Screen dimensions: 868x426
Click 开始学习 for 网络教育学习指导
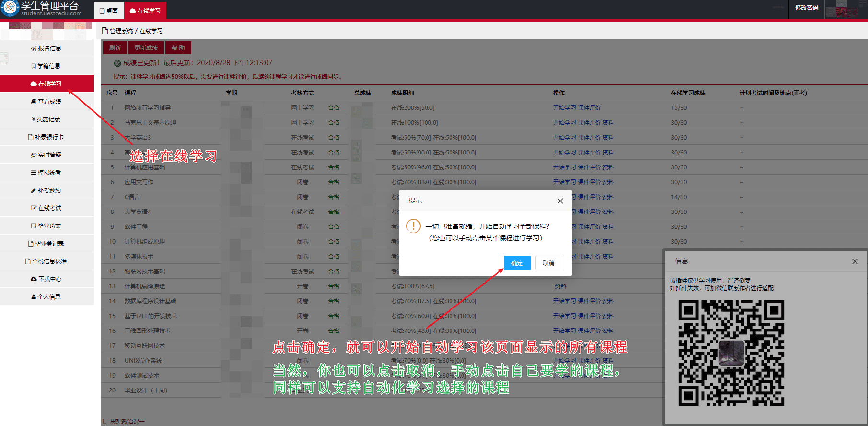click(x=564, y=108)
